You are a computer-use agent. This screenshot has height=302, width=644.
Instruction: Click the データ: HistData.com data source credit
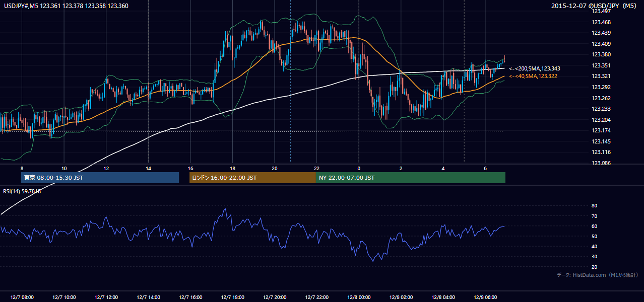(x=598, y=275)
